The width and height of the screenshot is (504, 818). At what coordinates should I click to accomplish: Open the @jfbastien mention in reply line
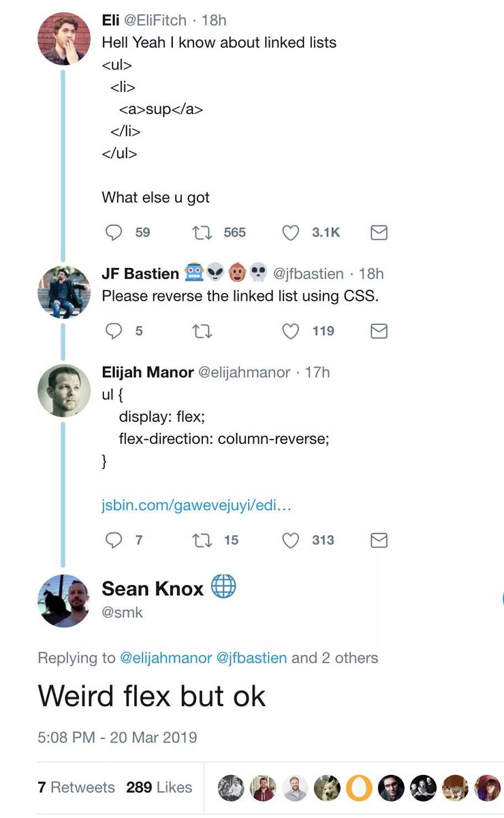point(252,658)
